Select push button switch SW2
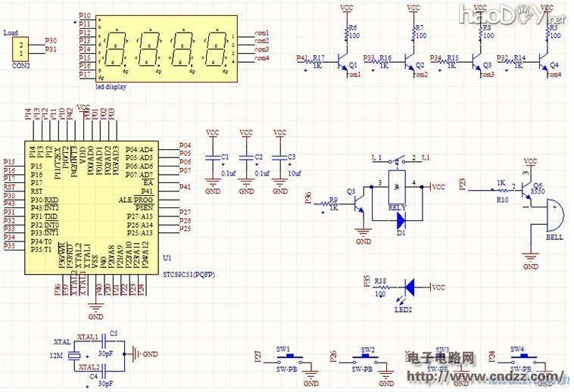574x392 pixels. (368, 358)
